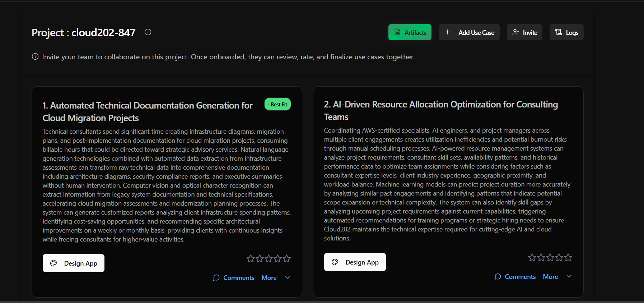Rate Resource Allocation use case five stars
The image size is (644, 303).
pos(568,257)
